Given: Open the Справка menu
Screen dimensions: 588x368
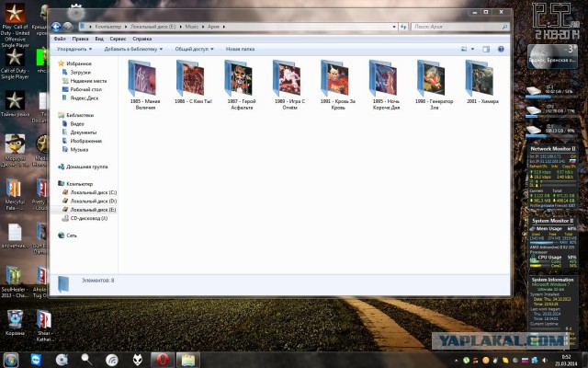Looking at the screenshot, I should 142,39.
